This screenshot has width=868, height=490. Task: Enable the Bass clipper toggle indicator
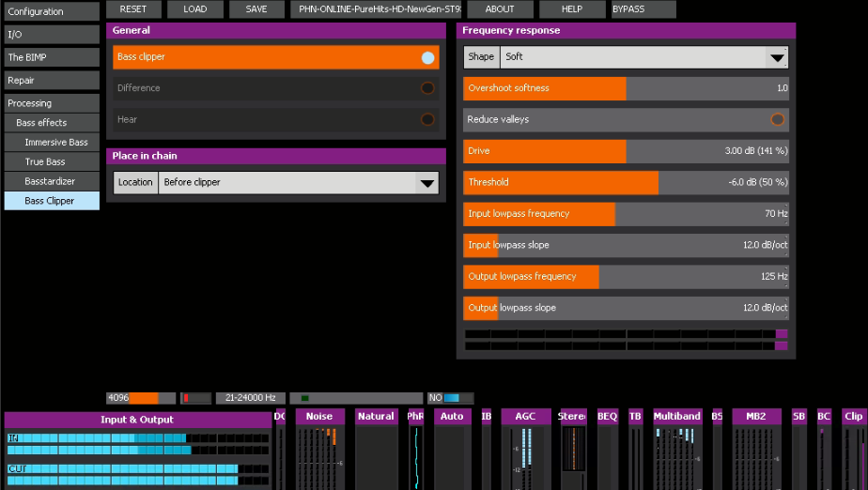click(427, 57)
